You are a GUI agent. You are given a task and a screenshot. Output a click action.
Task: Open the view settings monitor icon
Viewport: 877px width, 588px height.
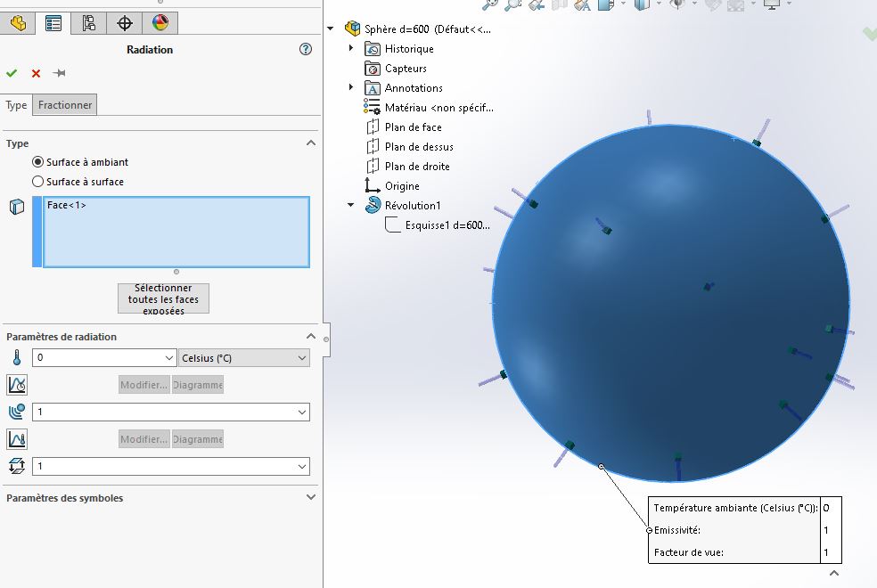(772, 4)
